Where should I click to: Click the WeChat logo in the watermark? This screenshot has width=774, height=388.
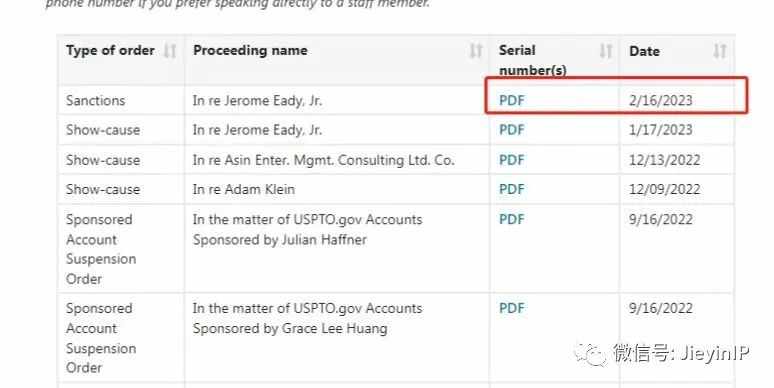(590, 354)
